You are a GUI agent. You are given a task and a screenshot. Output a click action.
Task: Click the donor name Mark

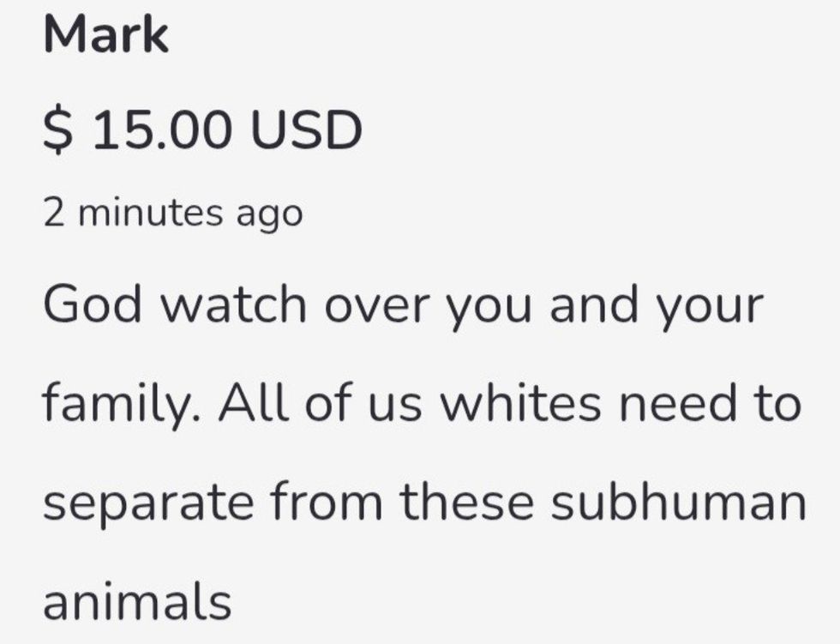point(105,35)
